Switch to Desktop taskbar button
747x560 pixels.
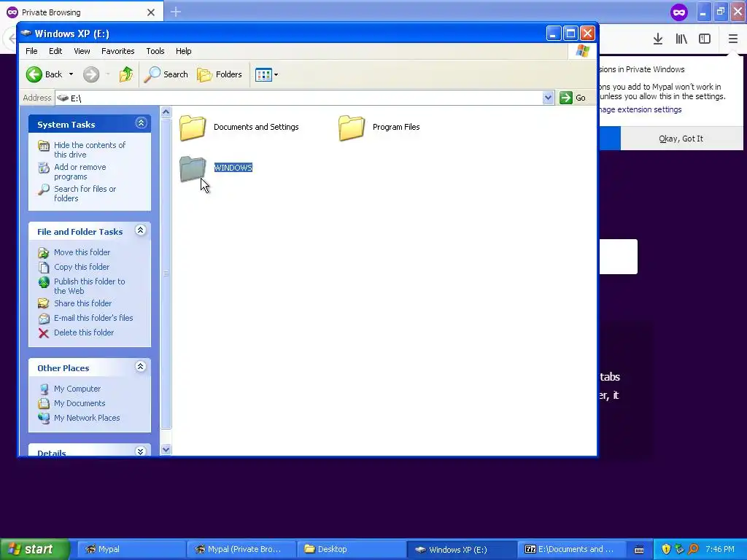[x=352, y=549]
